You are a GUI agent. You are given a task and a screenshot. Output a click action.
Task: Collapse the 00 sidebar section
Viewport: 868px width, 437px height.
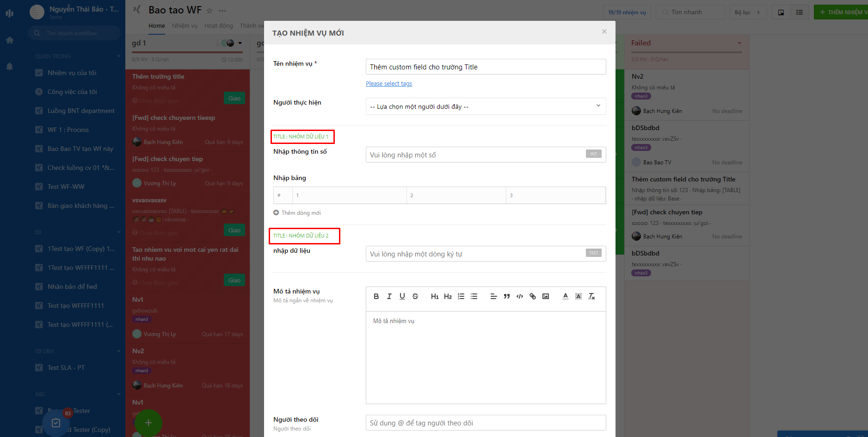point(119,232)
